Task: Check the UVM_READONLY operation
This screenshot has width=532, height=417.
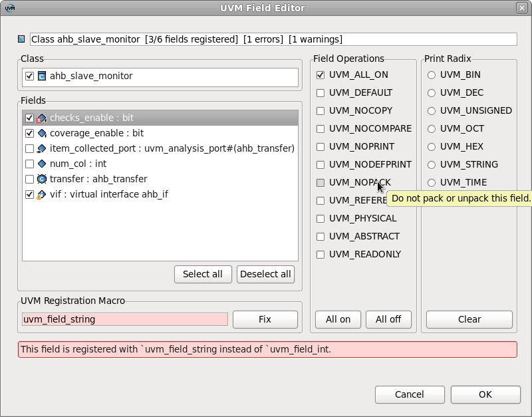Action: coord(319,254)
